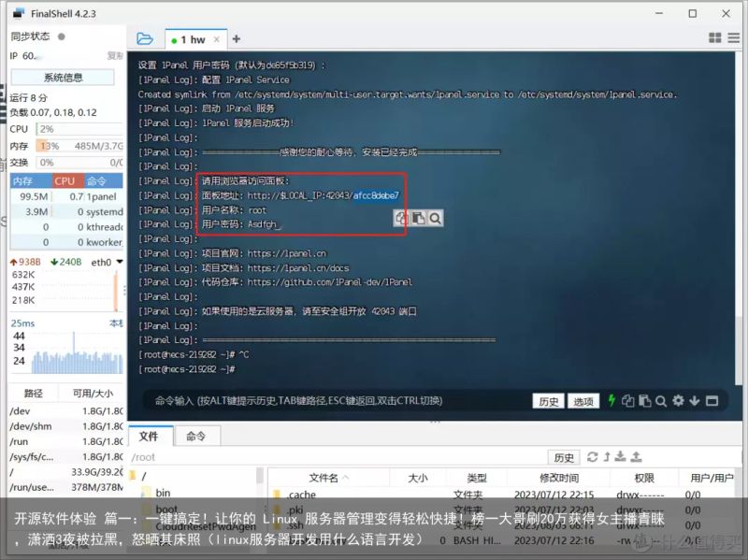Screen dimensions: 748x560
Task: Expand the eth0 network interface dropdown
Action: pos(120,262)
